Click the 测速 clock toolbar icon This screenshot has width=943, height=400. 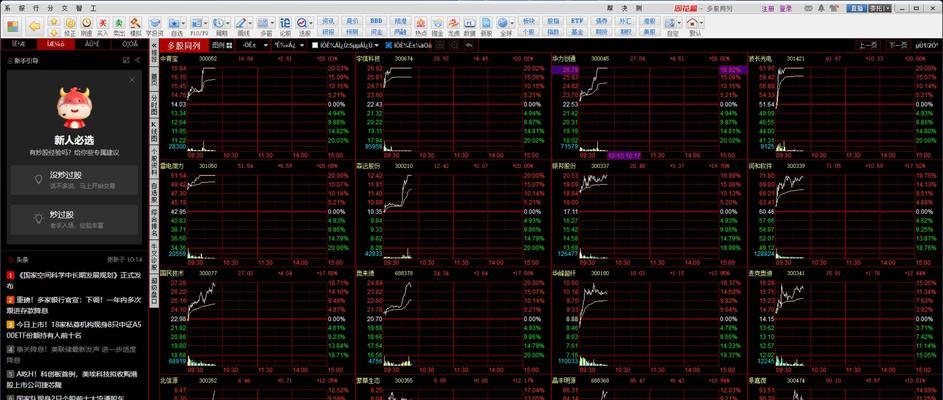pos(87,26)
